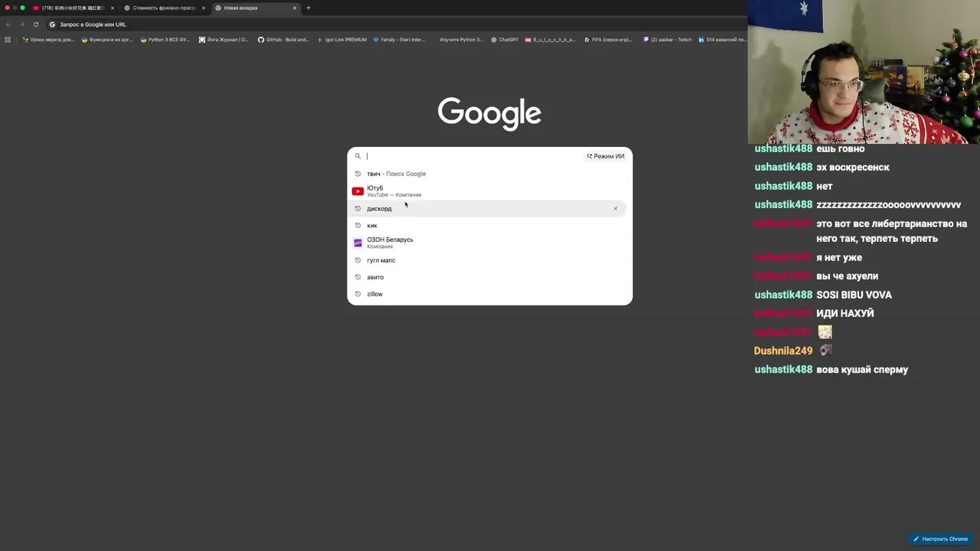Click username Dushnila249 in chat
Viewport: 980px width, 551px height.
click(x=783, y=350)
